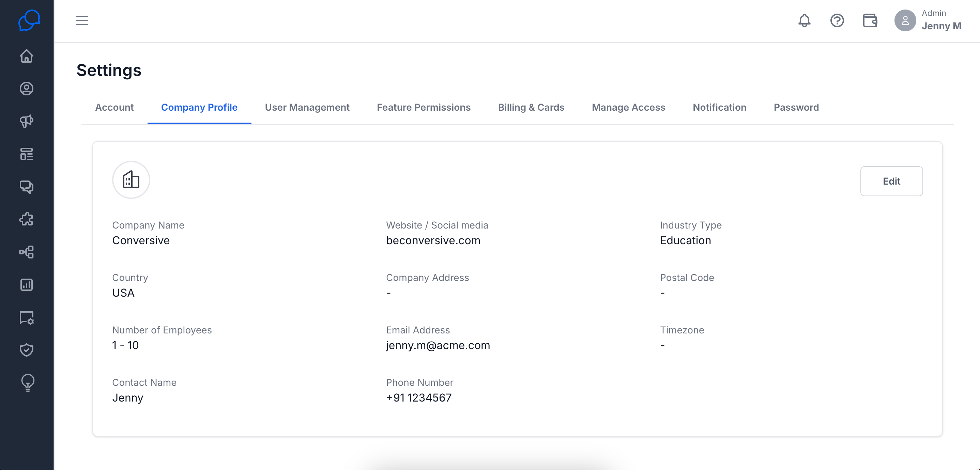The image size is (980, 470).
Task: Open the wallet icon in header
Action: [x=870, y=20]
